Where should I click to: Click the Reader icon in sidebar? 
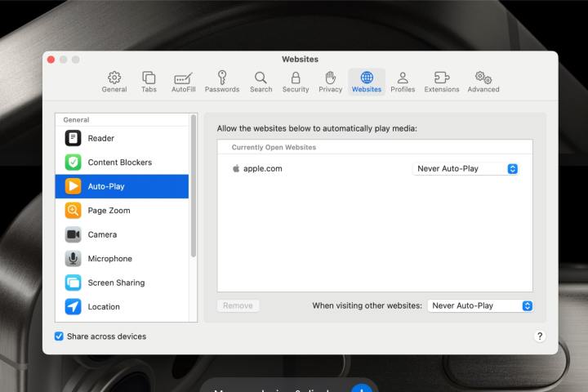point(73,138)
